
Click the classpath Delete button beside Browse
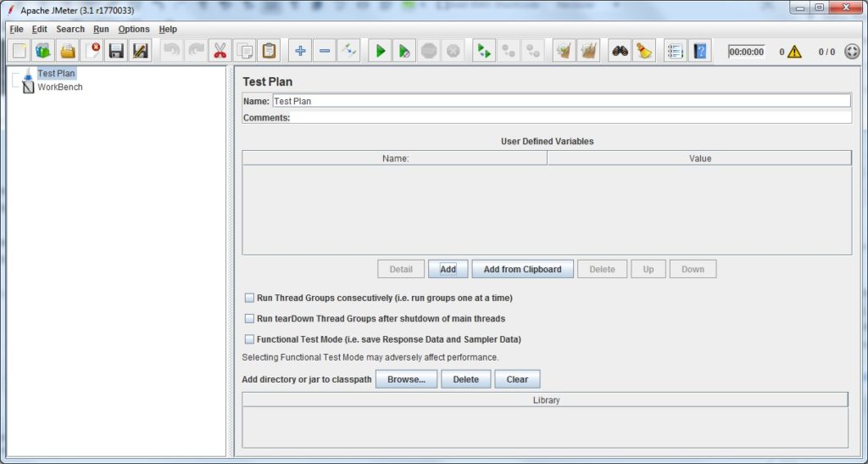point(465,379)
